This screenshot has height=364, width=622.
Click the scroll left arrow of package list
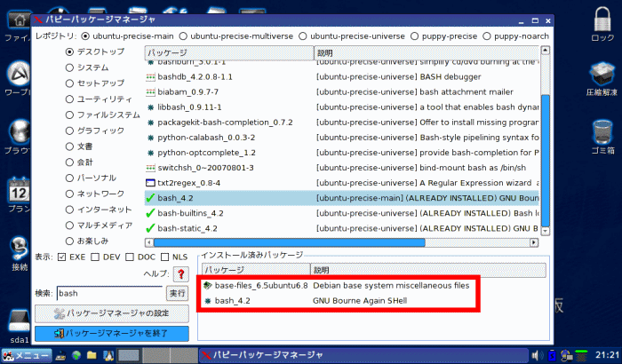(x=148, y=242)
